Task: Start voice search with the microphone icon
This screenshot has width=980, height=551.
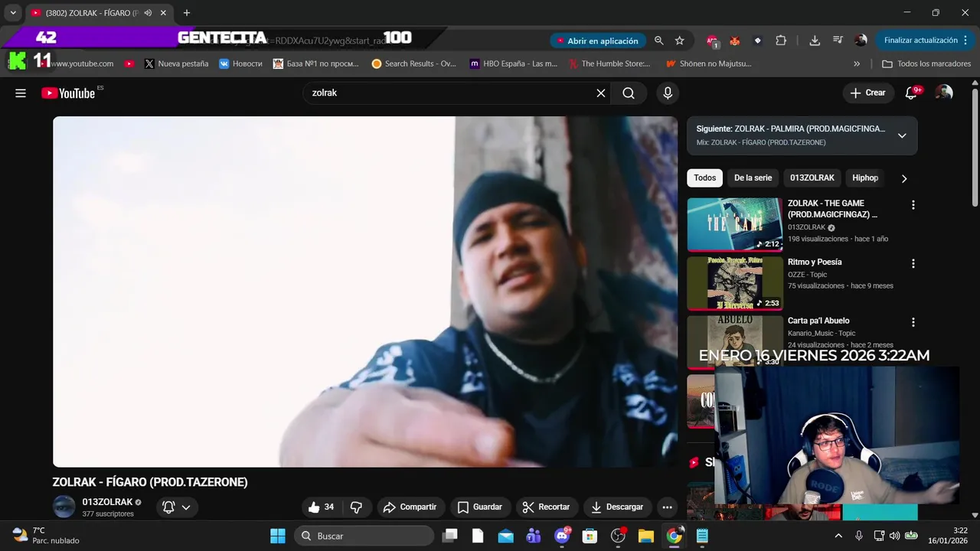Action: [668, 93]
